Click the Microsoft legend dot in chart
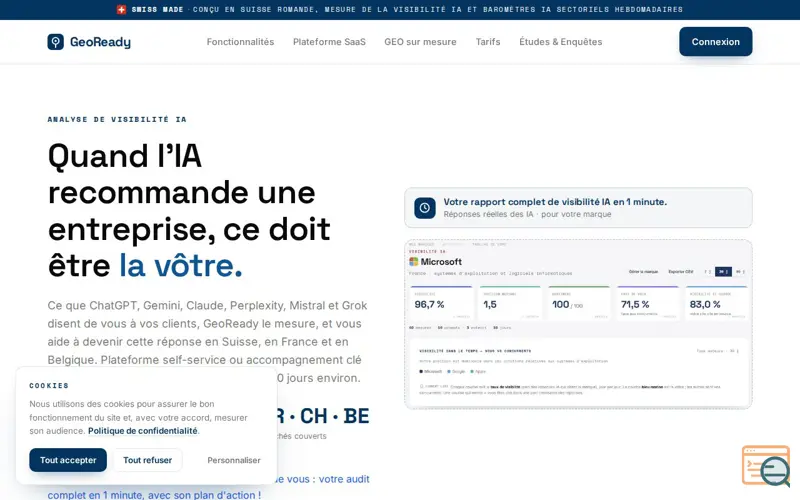 pyautogui.click(x=421, y=371)
